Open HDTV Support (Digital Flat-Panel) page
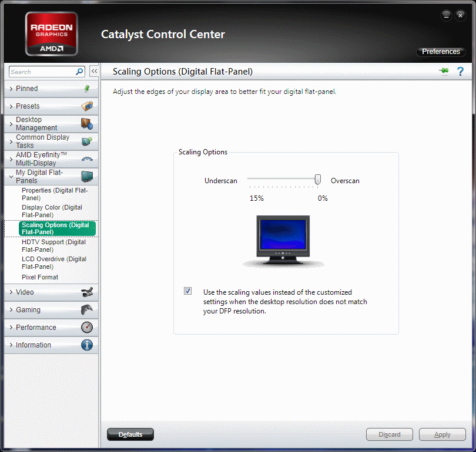 53,245
